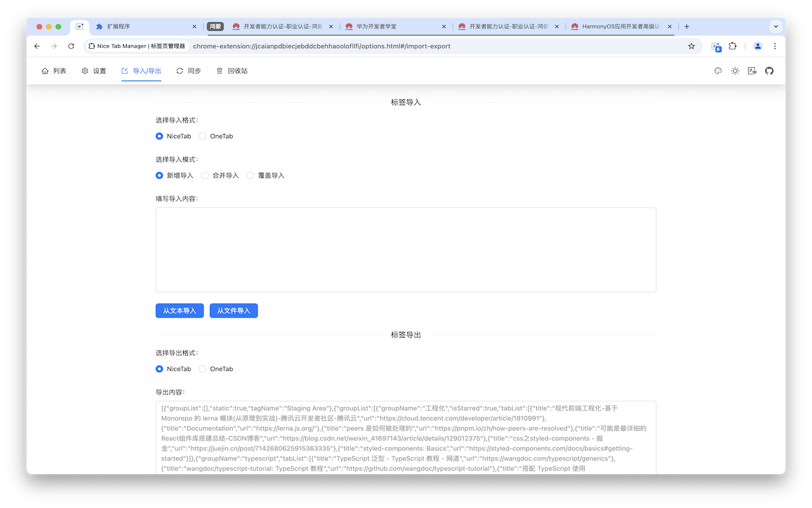Click inside the import content textarea
This screenshot has width=812, height=508.
(x=405, y=249)
